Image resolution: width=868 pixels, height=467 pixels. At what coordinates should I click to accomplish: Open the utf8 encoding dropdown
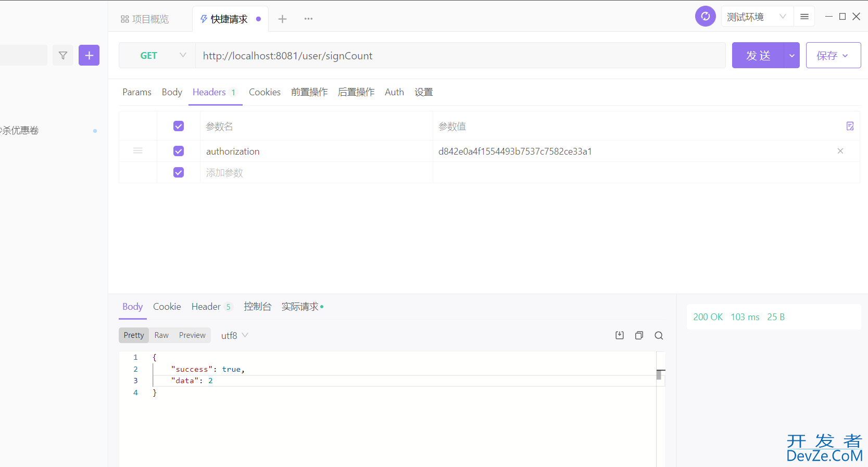234,335
